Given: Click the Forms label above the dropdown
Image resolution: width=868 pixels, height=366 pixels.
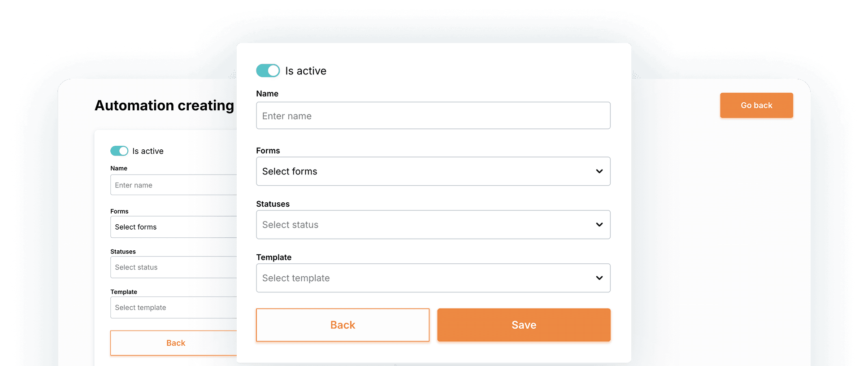Looking at the screenshot, I should [x=268, y=150].
